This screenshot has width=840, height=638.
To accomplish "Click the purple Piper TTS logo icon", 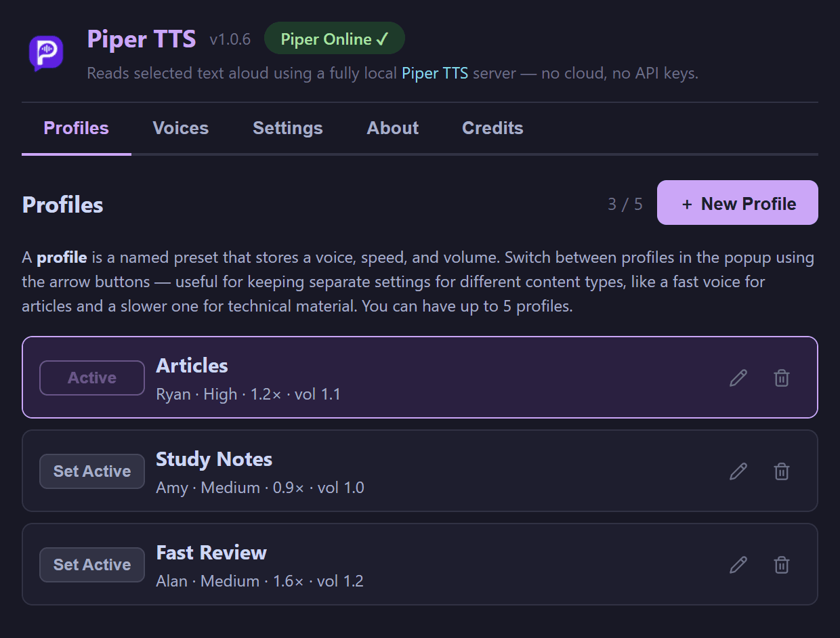I will click(46, 54).
